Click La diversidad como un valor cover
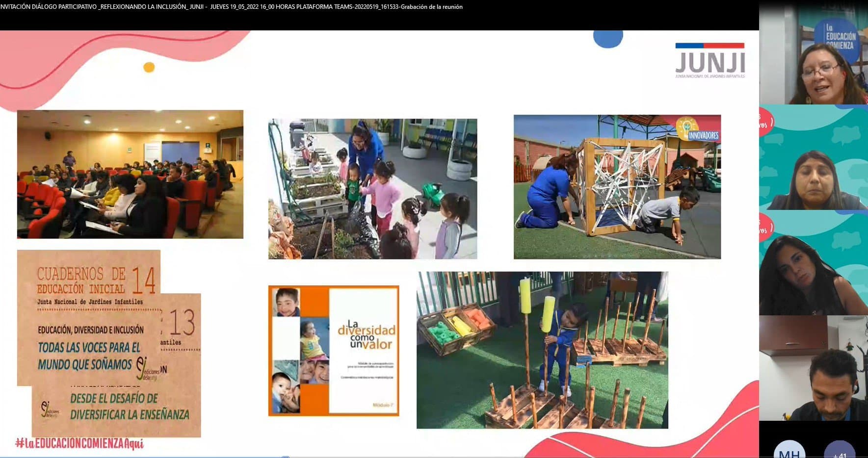The width and height of the screenshot is (868, 458). (334, 351)
